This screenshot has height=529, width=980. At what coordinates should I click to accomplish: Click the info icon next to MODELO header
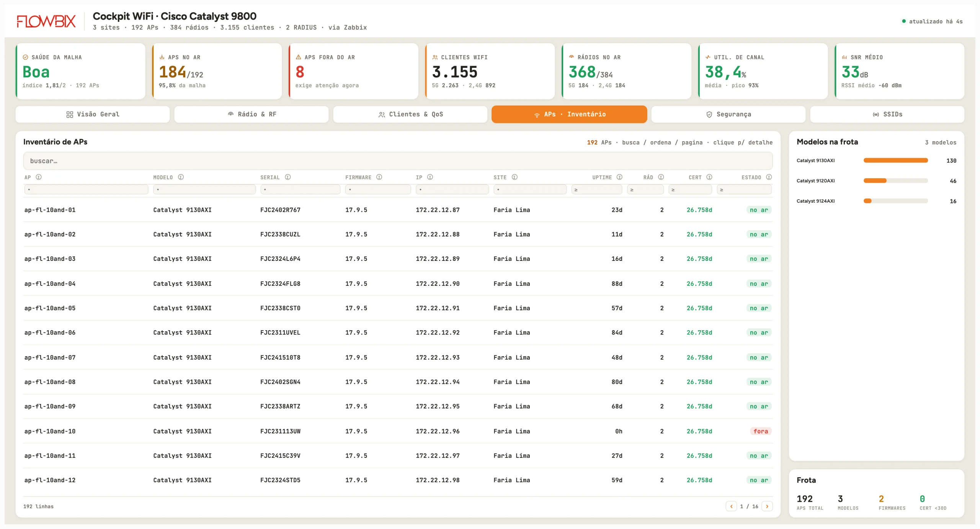click(181, 177)
